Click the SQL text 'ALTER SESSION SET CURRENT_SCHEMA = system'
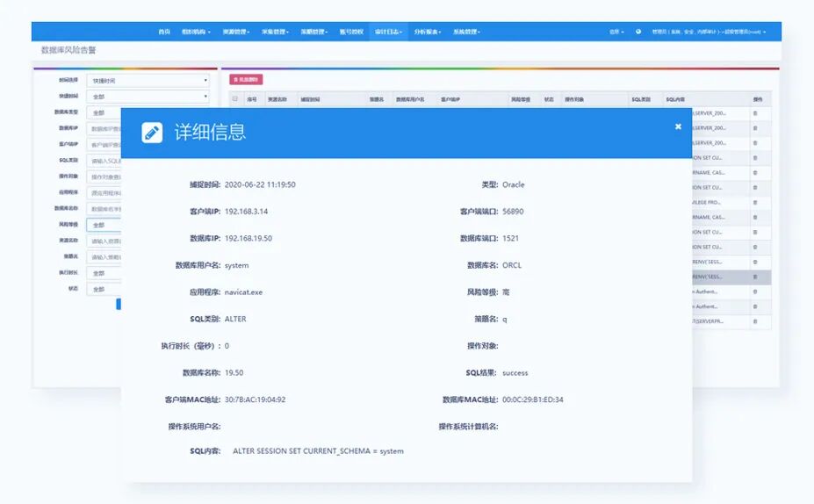This screenshot has width=814, height=504. pyautogui.click(x=318, y=451)
